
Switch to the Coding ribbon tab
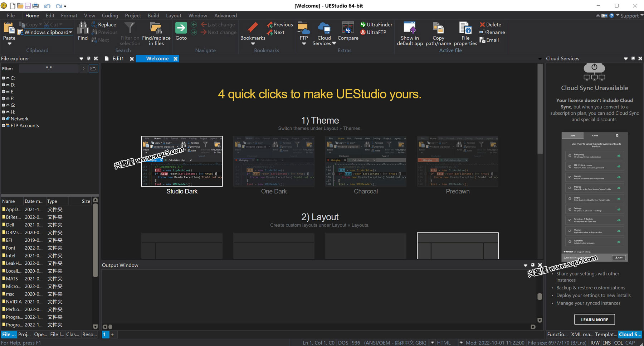pos(110,16)
